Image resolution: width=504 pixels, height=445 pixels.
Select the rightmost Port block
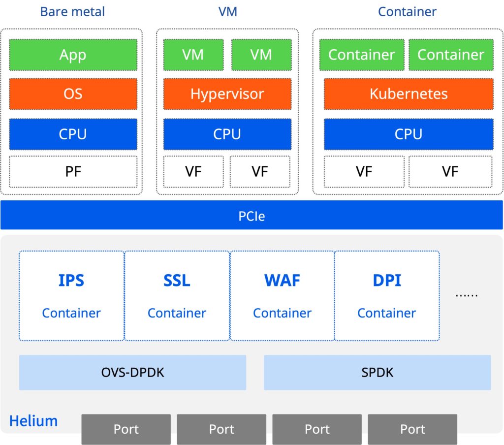click(x=412, y=429)
